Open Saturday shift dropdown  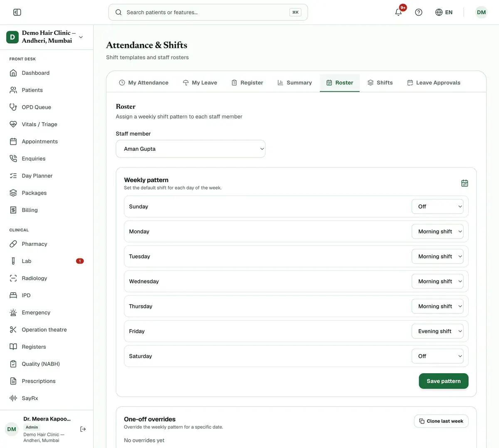pos(437,356)
